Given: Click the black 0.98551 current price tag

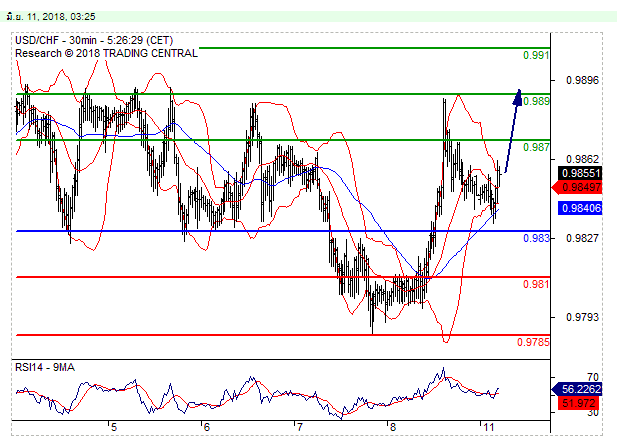Looking at the screenshot, I should pyautogui.click(x=580, y=173).
